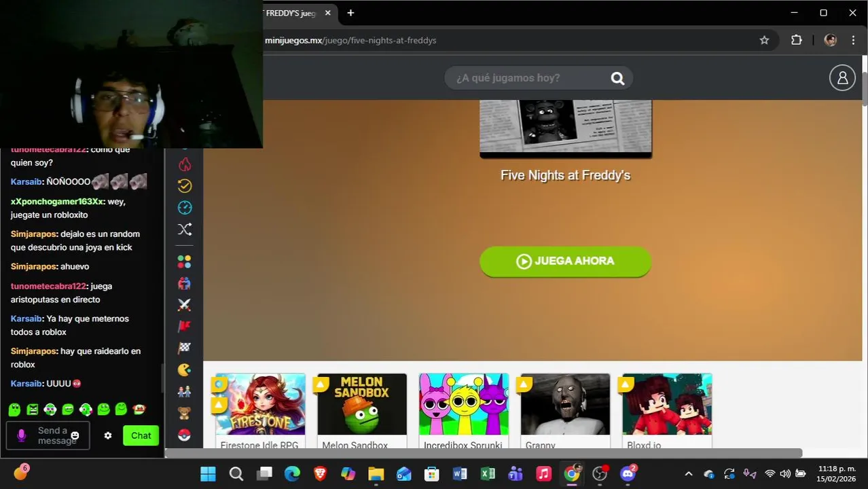Click the Five Nights at Freddy's title
Image resolution: width=868 pixels, height=489 pixels.
click(565, 175)
